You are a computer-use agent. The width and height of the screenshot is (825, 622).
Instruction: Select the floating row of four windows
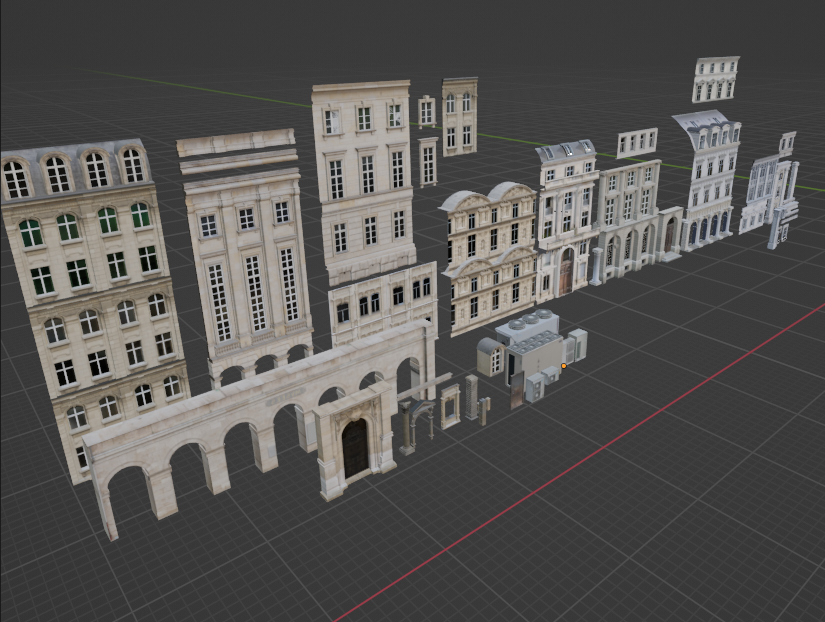pos(637,143)
